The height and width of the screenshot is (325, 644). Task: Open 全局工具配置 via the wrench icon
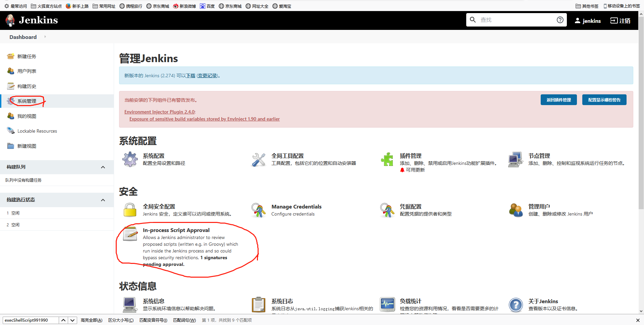point(258,159)
